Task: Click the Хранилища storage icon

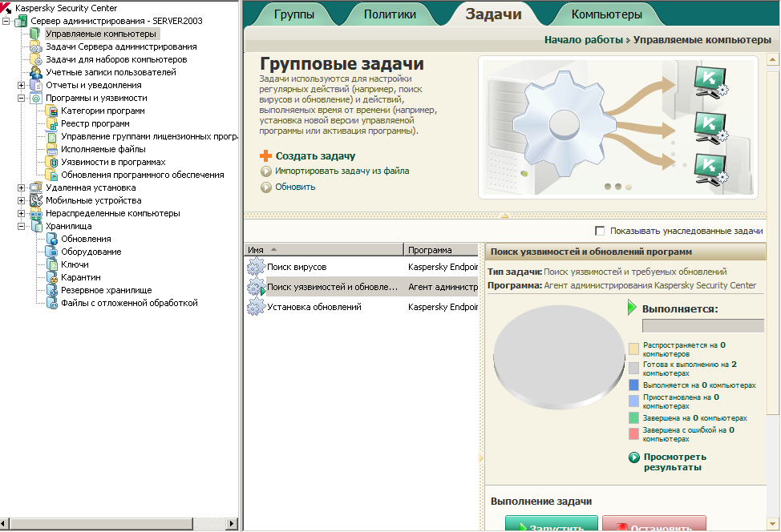Action: [36, 227]
